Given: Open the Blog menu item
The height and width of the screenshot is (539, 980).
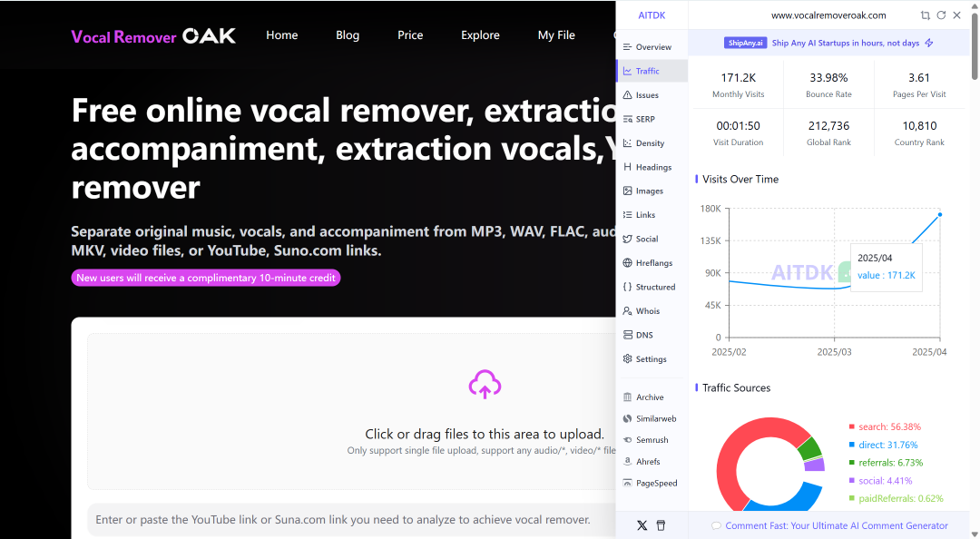Looking at the screenshot, I should click(x=348, y=35).
